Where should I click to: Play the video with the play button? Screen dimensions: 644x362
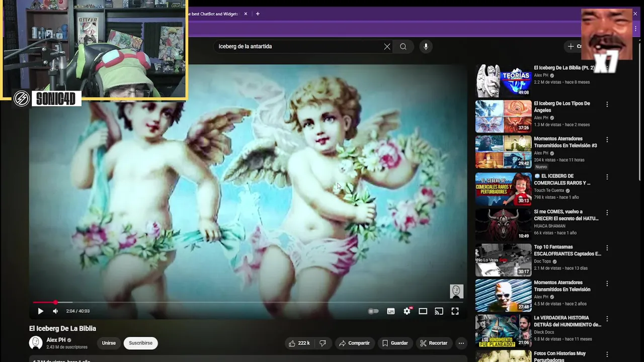pos(40,311)
